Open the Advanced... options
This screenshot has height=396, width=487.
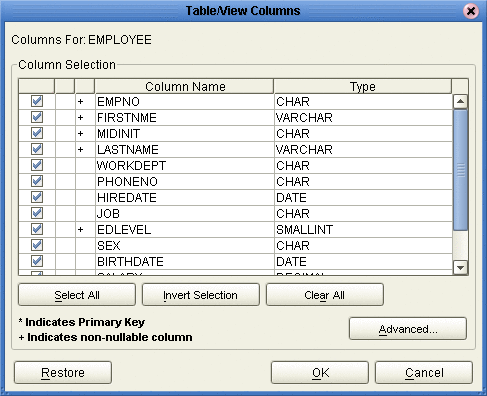[x=408, y=329]
